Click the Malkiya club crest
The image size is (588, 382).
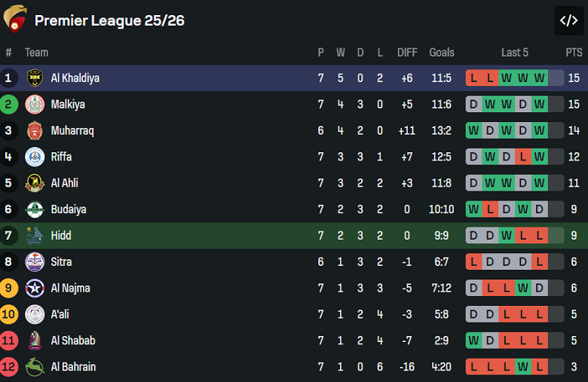(x=35, y=104)
